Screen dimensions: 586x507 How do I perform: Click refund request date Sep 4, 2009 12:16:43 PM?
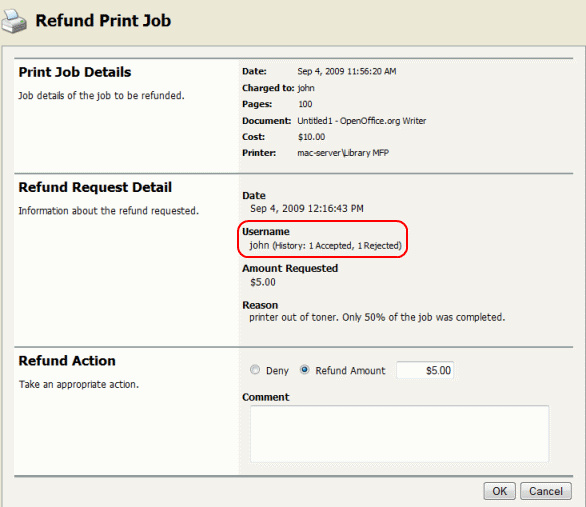point(307,208)
